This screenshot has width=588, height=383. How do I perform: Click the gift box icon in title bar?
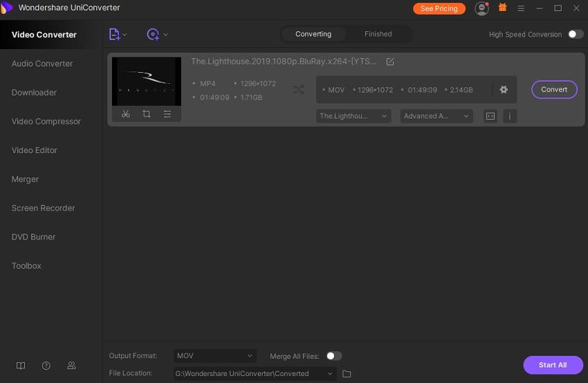pos(502,8)
